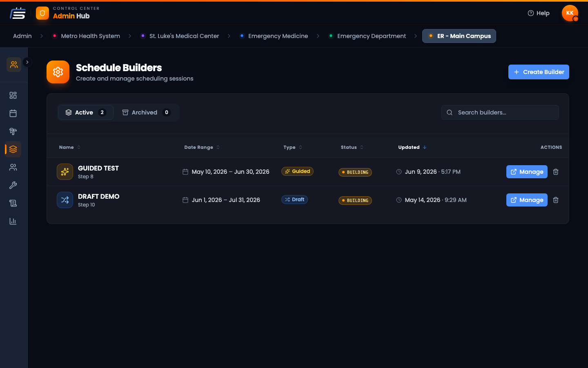
Task: Sort the table by Updated column
Action: pos(412,147)
